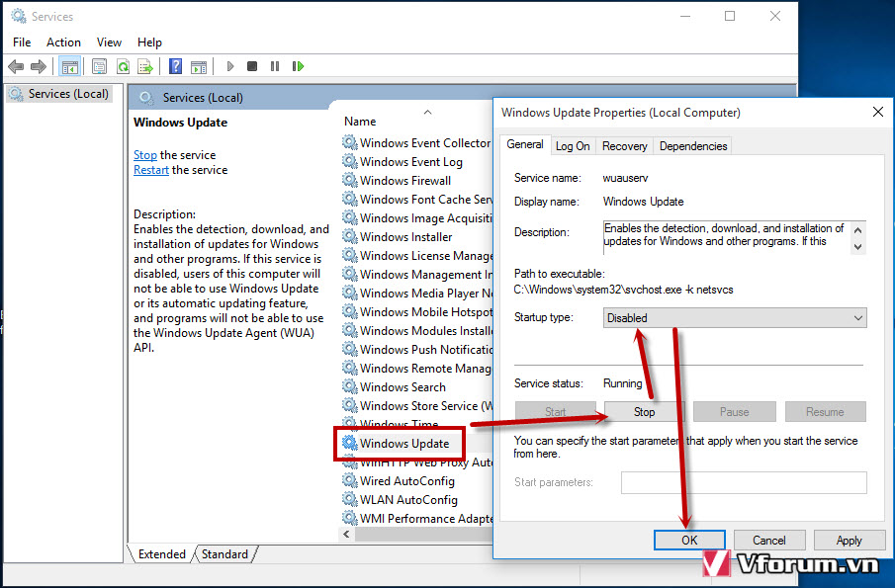The image size is (895, 588).
Task: Click gear icon of Windows Update row
Action: point(350,443)
